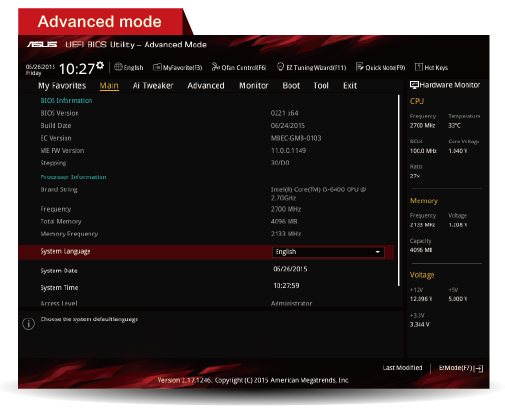Click the BIOS Version label

(59, 113)
